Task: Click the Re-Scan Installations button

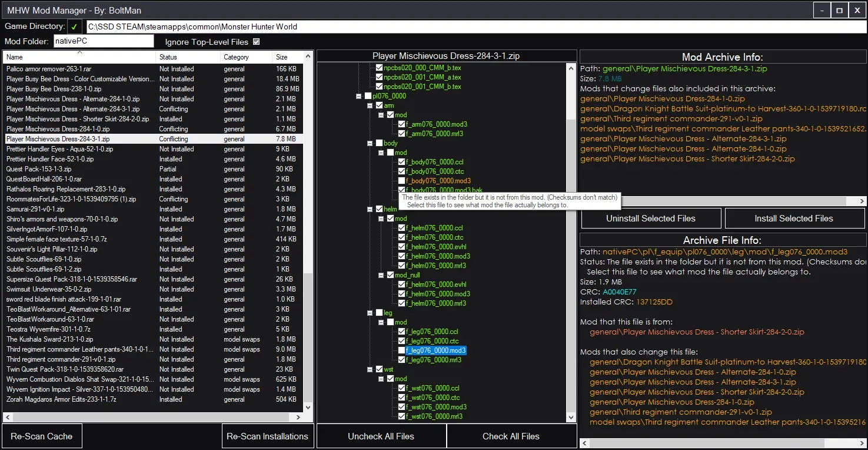Action: (267, 436)
